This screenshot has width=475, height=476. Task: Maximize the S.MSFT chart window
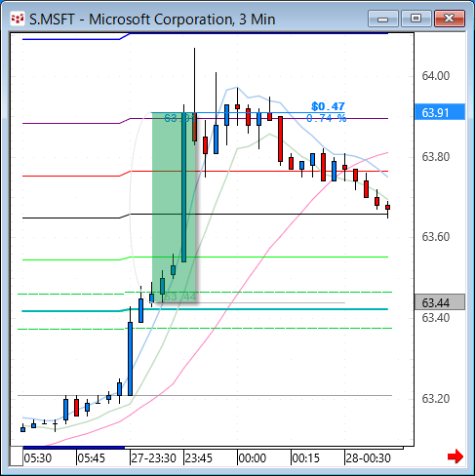click(416, 19)
